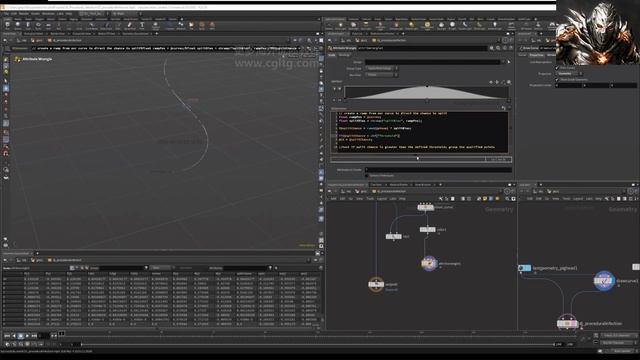The image size is (640, 360).
Task: Select the File shelf tool
Action: click(191, 26)
